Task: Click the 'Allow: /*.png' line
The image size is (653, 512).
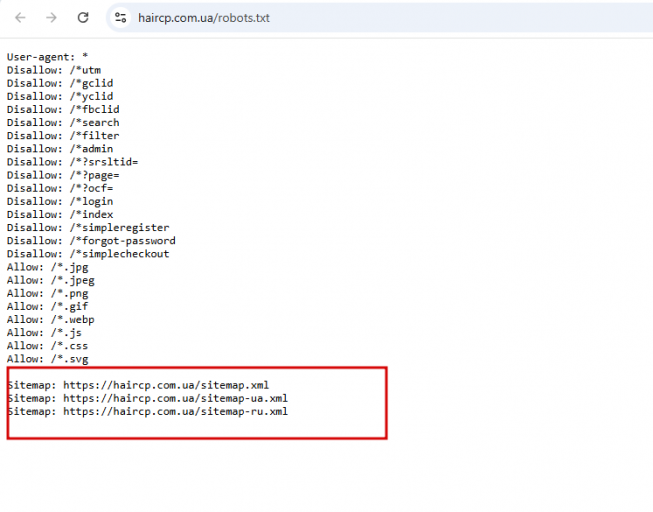Action: (47, 293)
